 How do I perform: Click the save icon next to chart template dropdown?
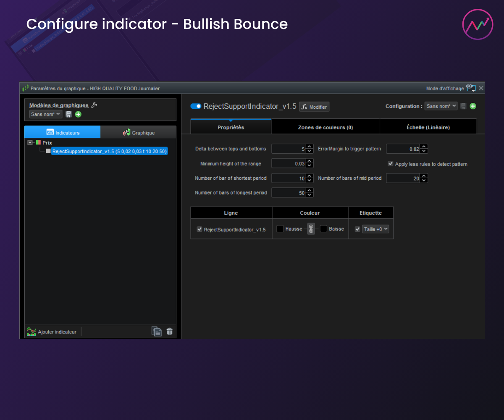[68, 114]
